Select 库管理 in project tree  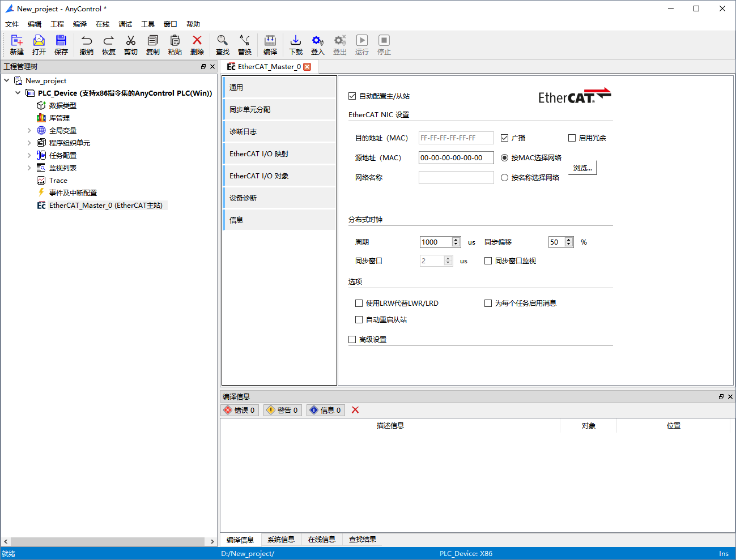tap(59, 118)
